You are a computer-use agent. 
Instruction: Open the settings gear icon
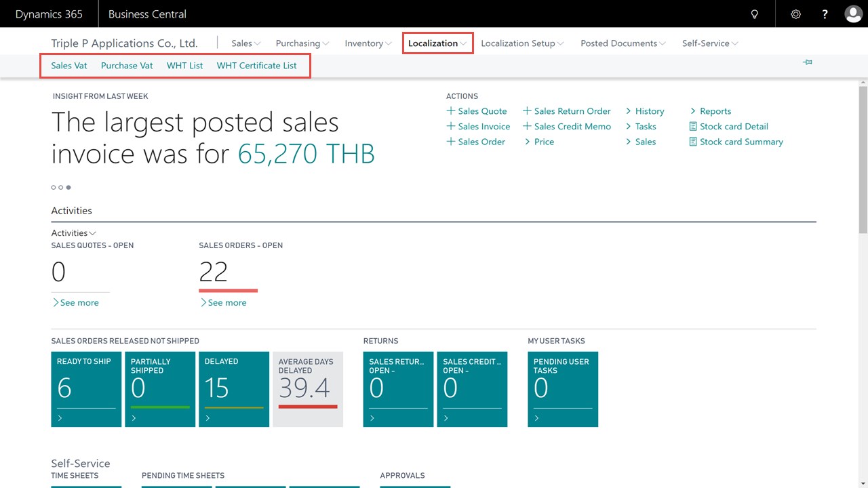tap(796, 14)
